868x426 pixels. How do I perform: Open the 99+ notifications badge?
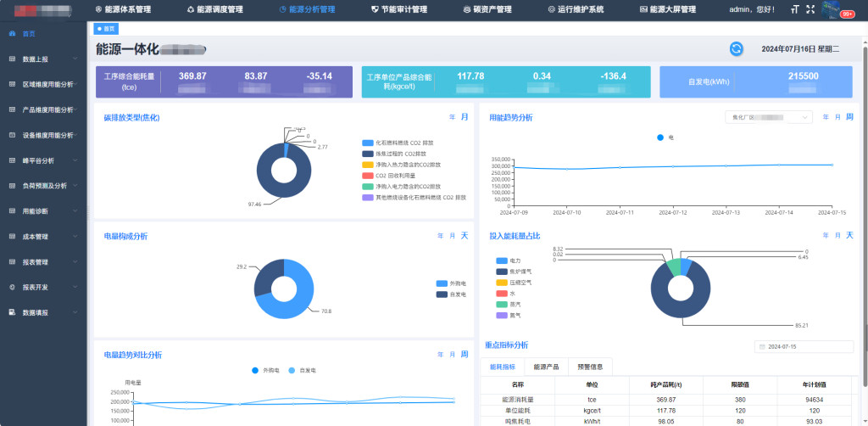coord(848,14)
